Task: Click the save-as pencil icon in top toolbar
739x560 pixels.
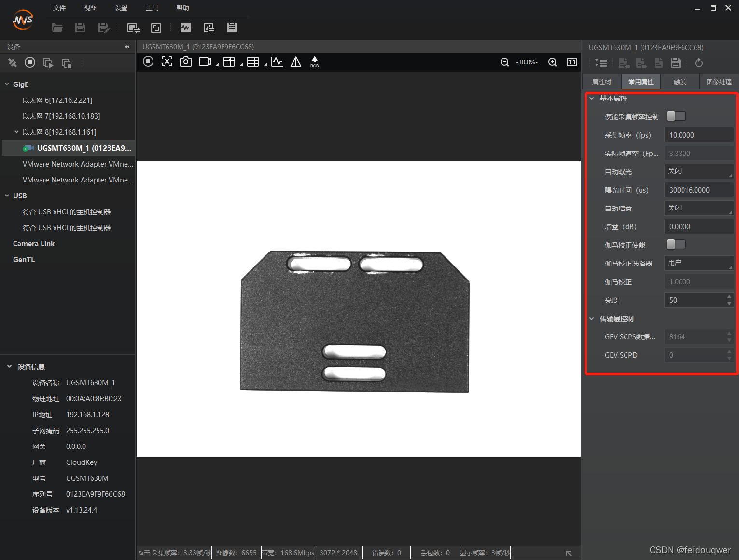Action: [x=104, y=28]
